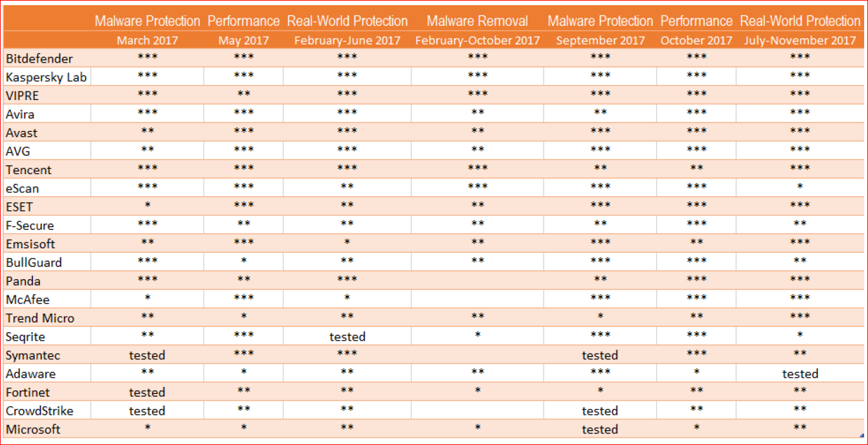Select the Tencent row label
The height and width of the screenshot is (445, 868).
(x=28, y=170)
